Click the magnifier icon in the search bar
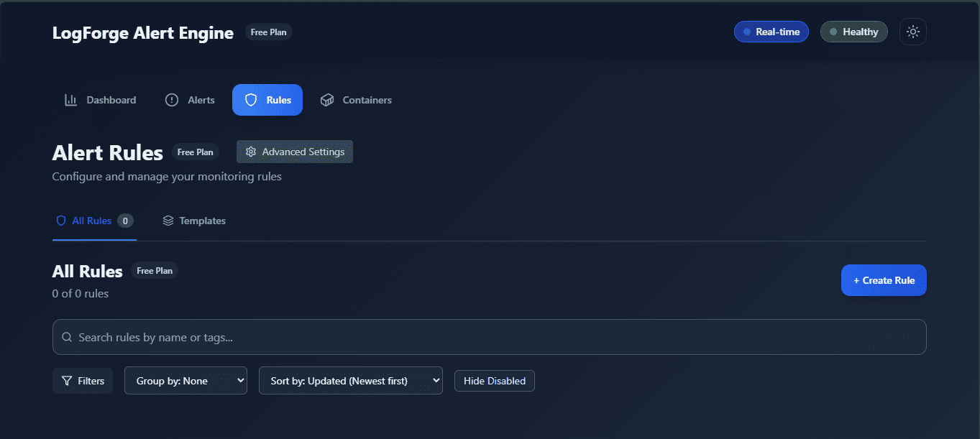This screenshot has height=439, width=980. (x=67, y=336)
